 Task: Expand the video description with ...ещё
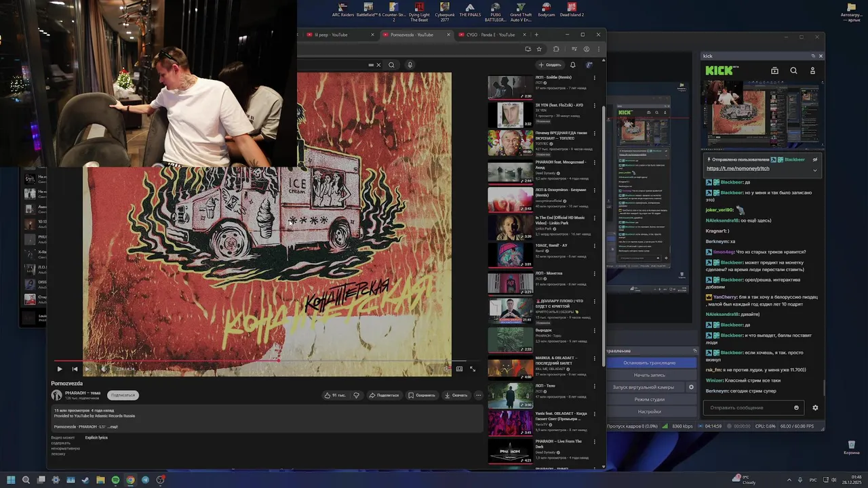(x=113, y=427)
